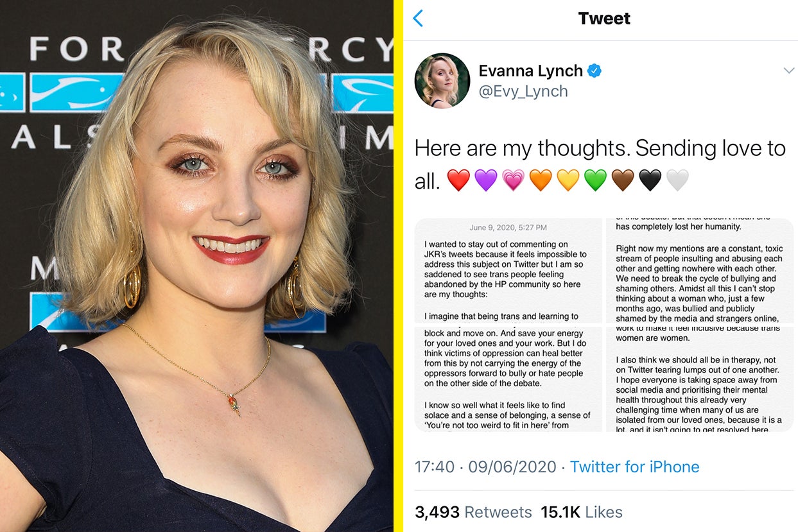This screenshot has height=532, width=798.
Task: View the 3,493 Retweets list
Action: 473,512
